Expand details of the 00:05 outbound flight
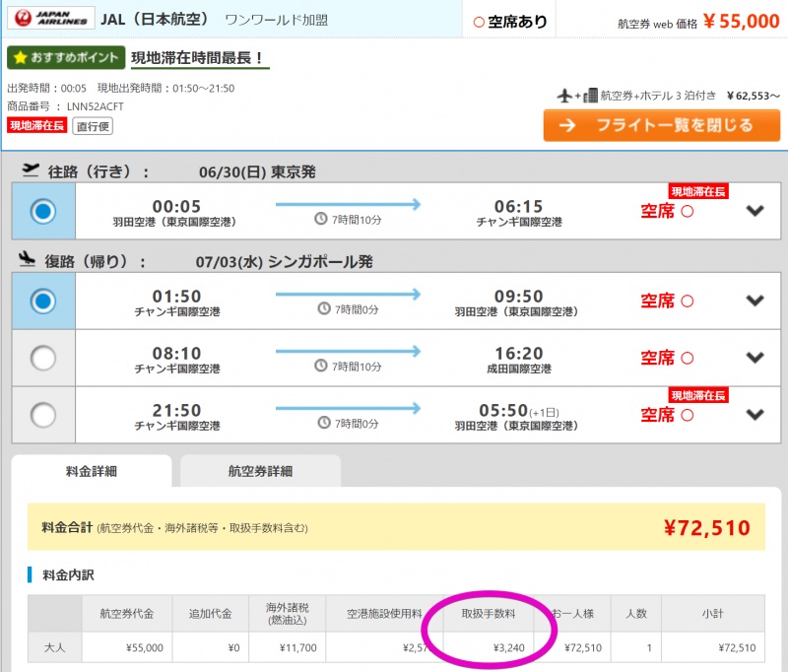Screen dimensions: 788x672 pos(755,211)
